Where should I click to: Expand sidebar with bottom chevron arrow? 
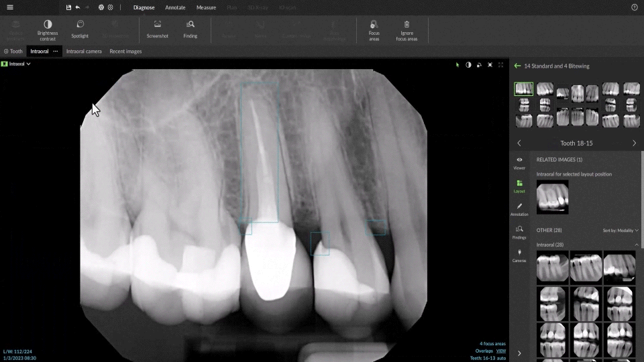click(x=519, y=353)
